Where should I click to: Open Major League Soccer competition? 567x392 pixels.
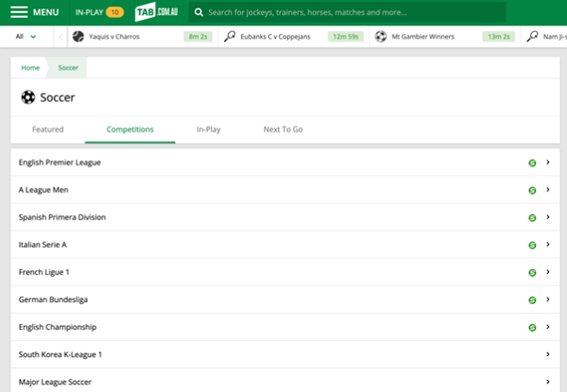click(x=285, y=381)
